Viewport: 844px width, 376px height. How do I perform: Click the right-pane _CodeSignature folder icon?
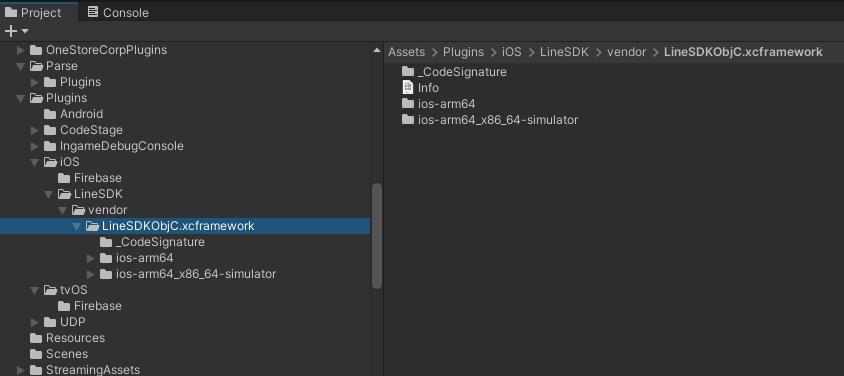tap(408, 72)
